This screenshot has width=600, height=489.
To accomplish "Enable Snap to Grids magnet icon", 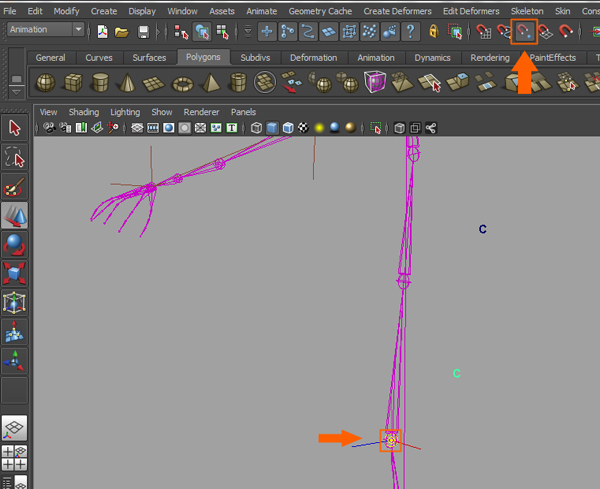I will [x=484, y=31].
